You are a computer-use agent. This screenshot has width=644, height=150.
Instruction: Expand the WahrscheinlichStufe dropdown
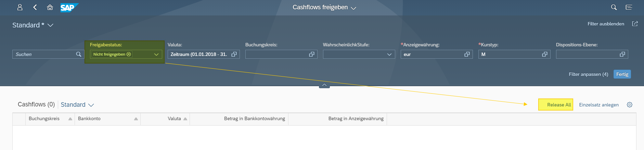(389, 54)
